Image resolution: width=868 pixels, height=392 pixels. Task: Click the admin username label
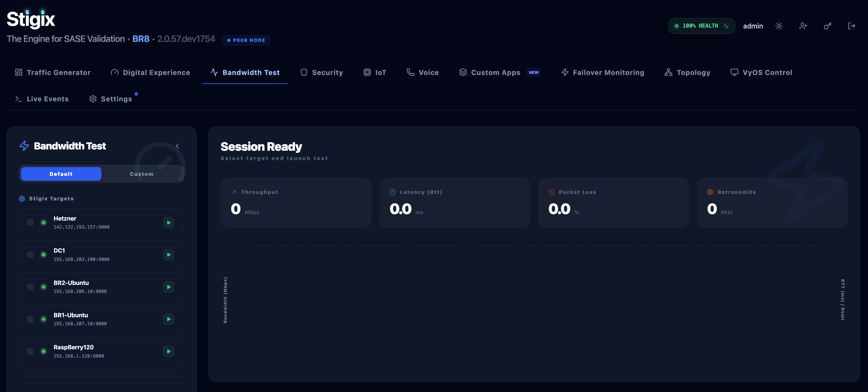(x=753, y=26)
